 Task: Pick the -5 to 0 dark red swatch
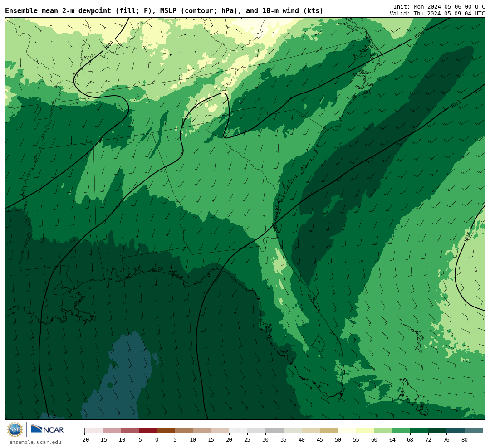pyautogui.click(x=148, y=431)
